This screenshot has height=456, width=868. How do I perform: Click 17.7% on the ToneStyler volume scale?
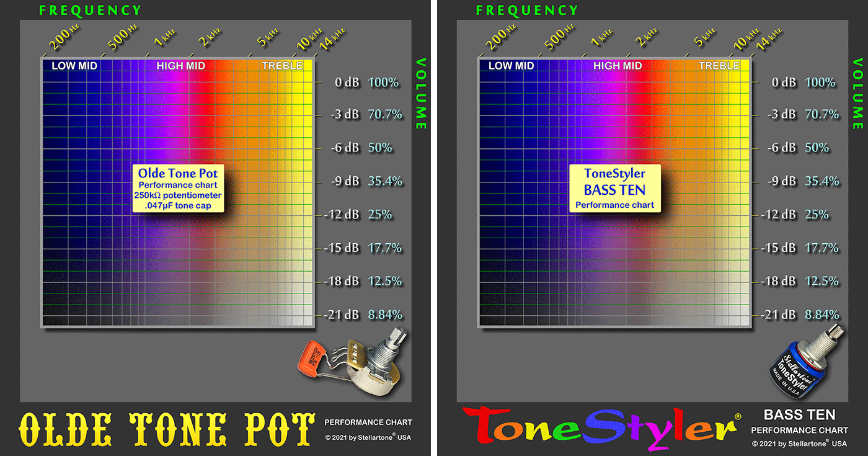click(821, 248)
